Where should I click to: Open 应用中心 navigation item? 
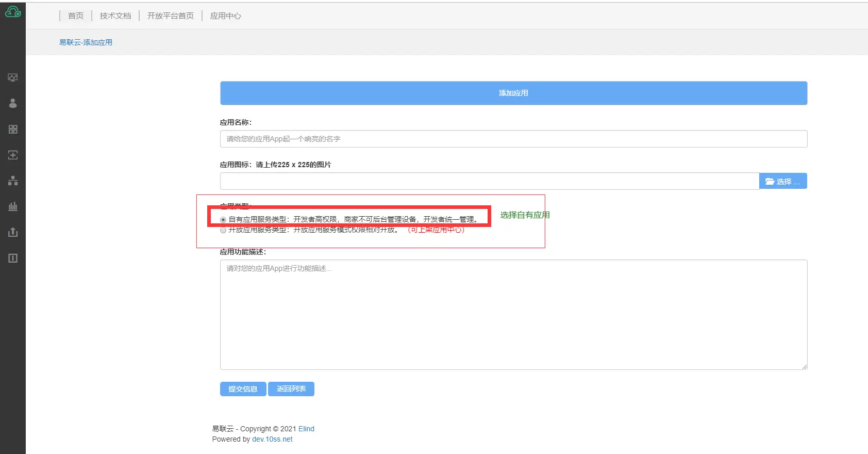226,16
